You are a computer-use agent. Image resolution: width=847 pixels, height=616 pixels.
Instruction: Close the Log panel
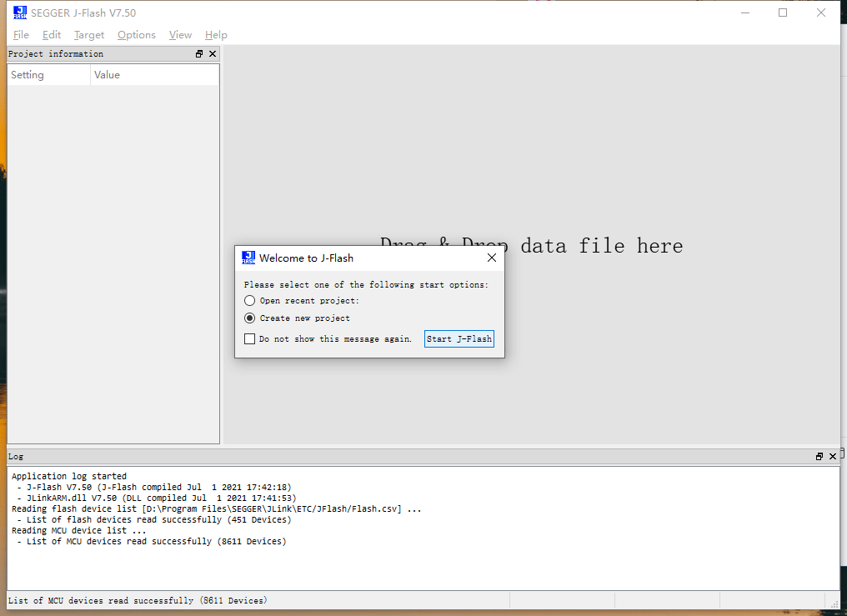click(833, 457)
